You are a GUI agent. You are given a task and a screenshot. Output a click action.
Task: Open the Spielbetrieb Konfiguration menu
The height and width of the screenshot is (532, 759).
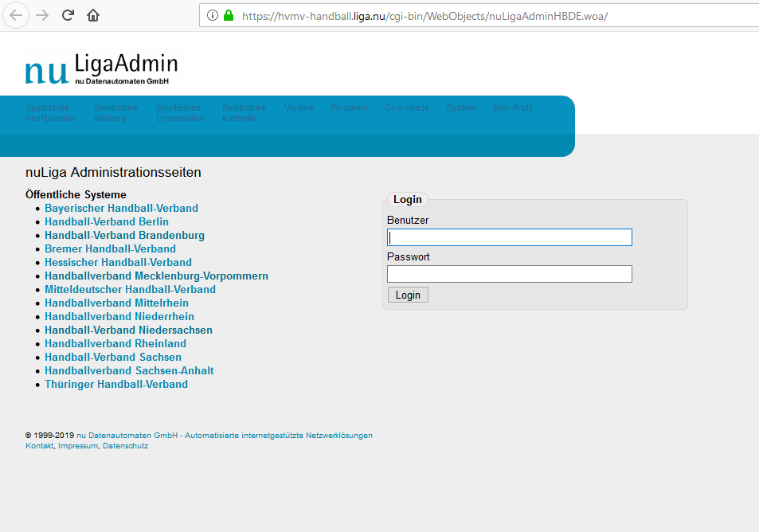pyautogui.click(x=50, y=113)
